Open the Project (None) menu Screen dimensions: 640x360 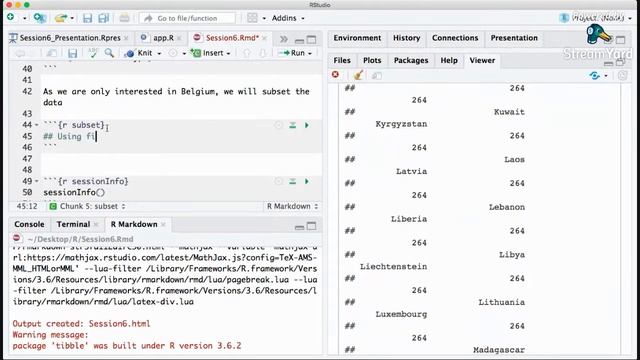click(x=596, y=18)
